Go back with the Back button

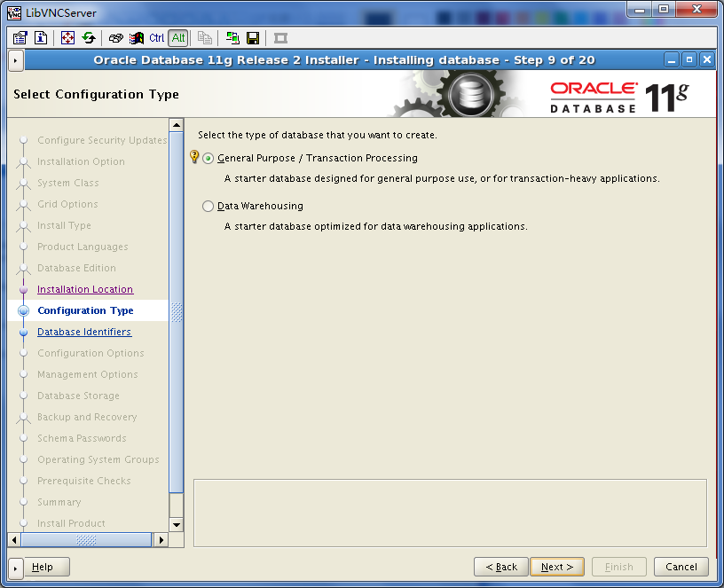(x=501, y=567)
